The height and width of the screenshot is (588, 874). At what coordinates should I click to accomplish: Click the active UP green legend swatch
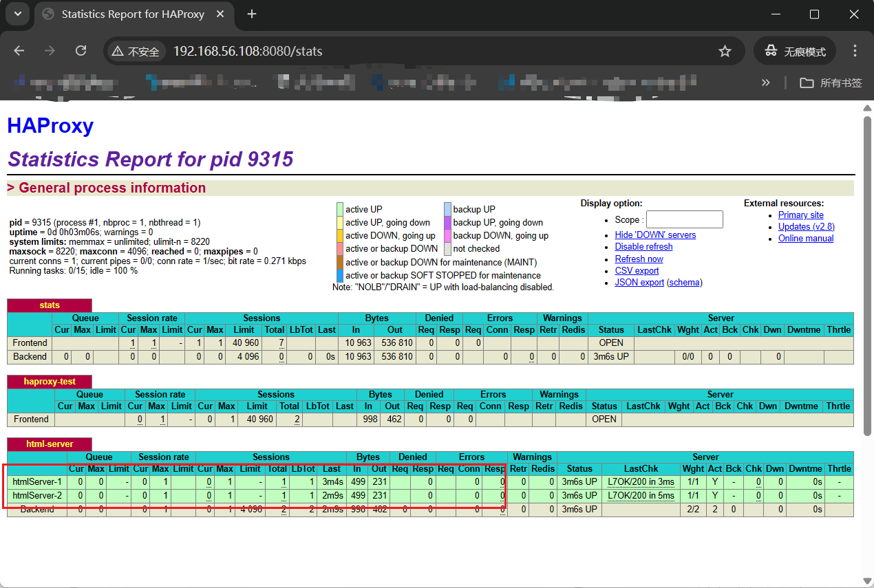(339, 209)
